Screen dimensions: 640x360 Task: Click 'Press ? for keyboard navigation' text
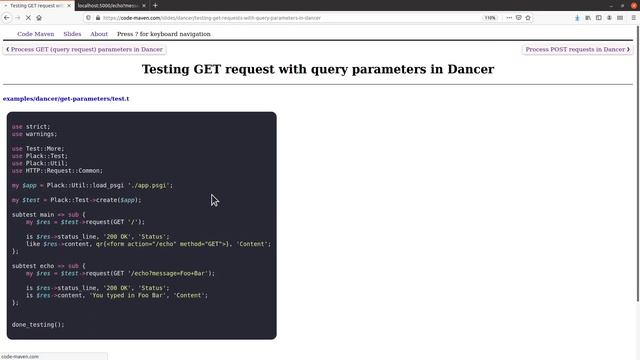(x=164, y=34)
